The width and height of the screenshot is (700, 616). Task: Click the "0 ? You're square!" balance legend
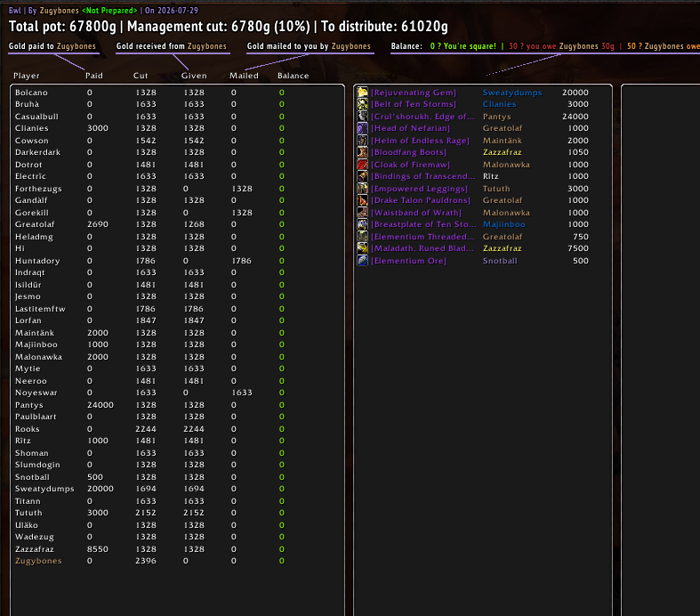click(463, 46)
